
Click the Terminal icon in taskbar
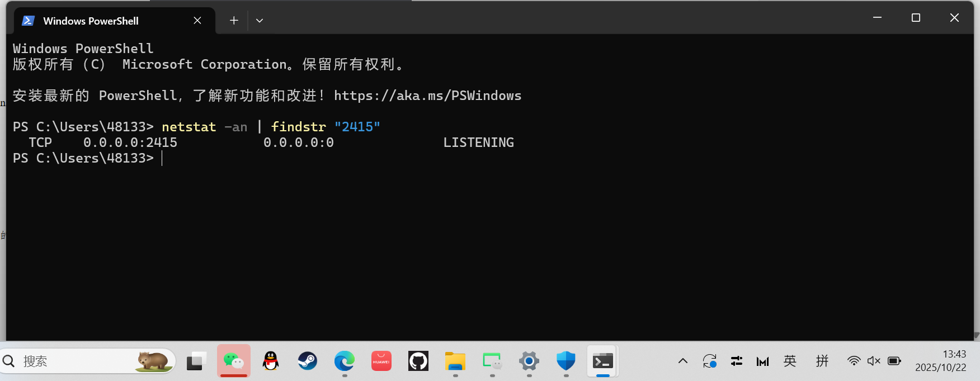603,361
